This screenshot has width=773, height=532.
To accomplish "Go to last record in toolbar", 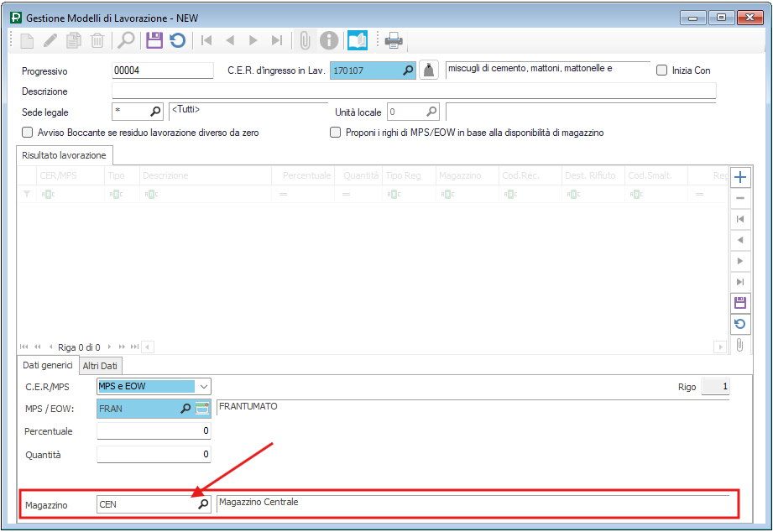I will tap(276, 39).
